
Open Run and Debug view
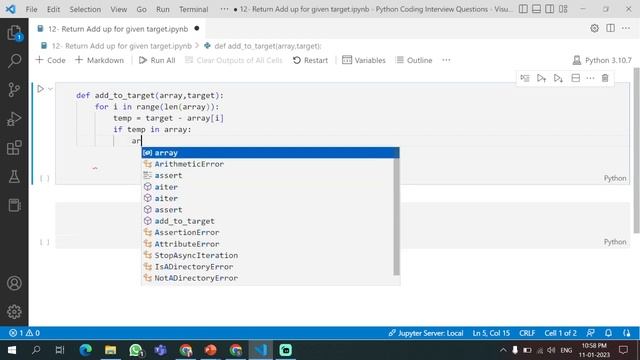pos(14,119)
